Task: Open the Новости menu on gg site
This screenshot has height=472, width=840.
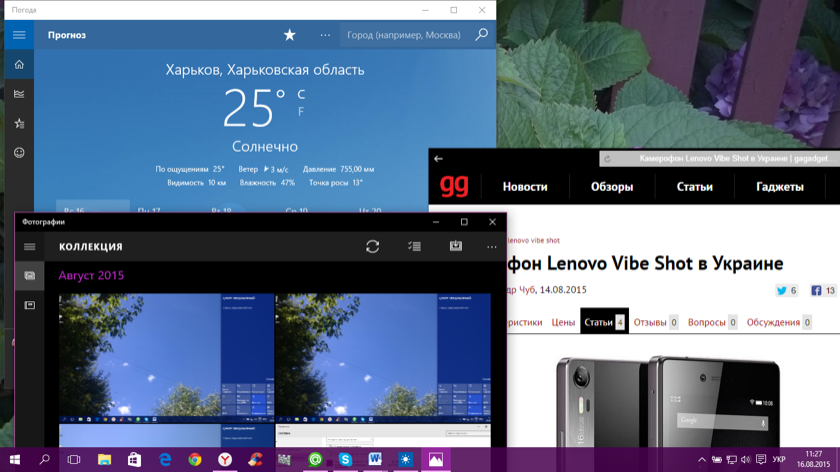Action: click(x=525, y=187)
